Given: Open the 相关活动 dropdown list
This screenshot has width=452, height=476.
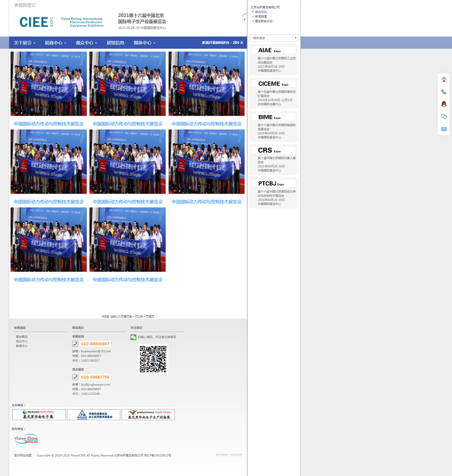Looking at the screenshot, I should coord(274,38).
